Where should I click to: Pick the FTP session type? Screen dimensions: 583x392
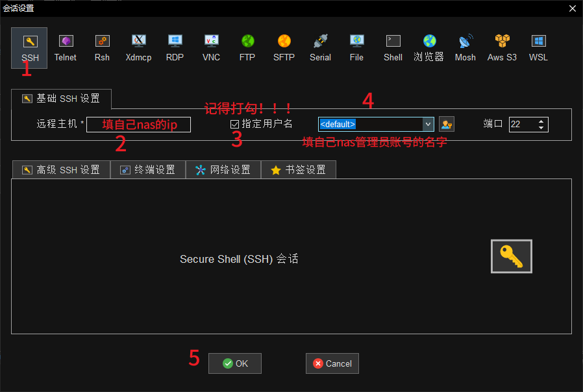tap(247, 47)
